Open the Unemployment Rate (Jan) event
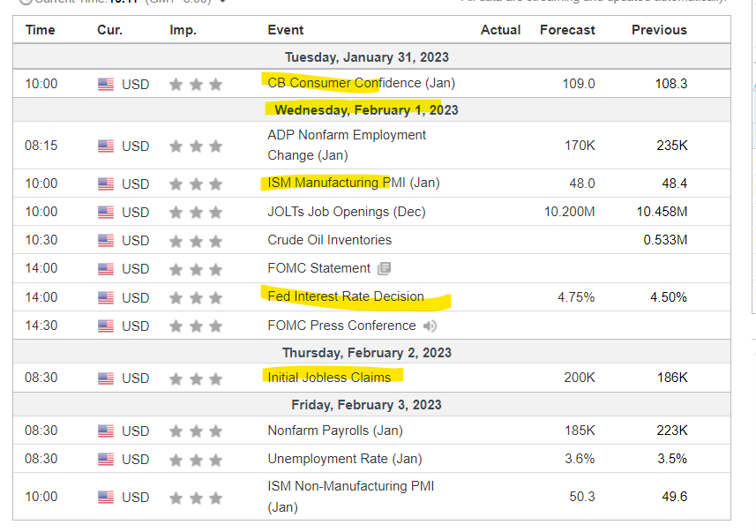 click(x=345, y=459)
